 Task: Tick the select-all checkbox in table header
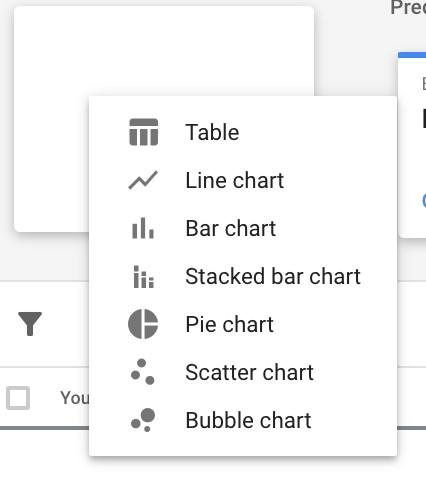[18, 398]
